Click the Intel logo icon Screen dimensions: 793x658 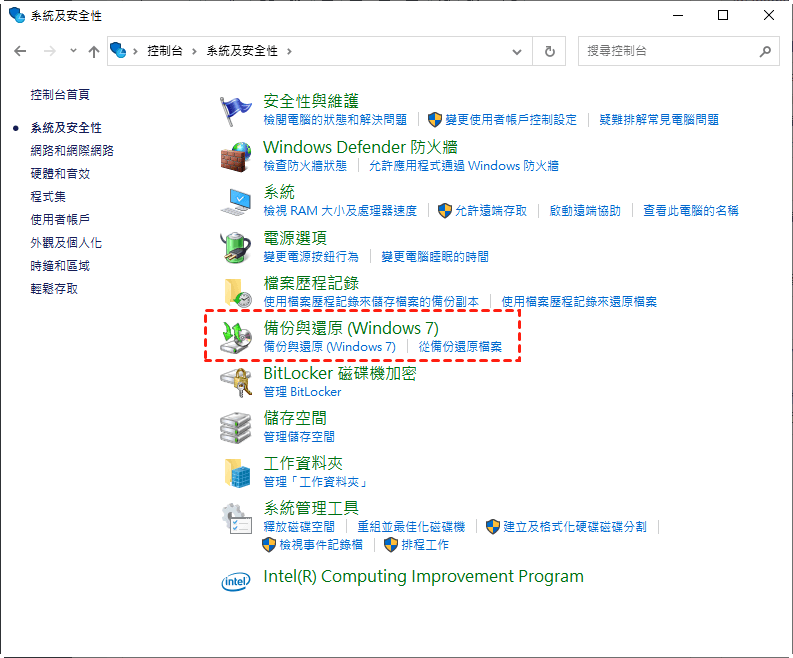tap(236, 582)
